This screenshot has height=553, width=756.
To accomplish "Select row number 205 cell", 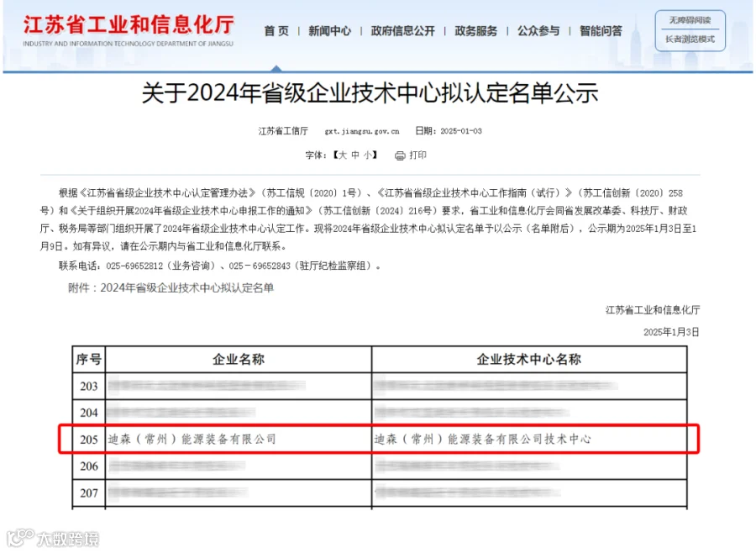I will pyautogui.click(x=89, y=440).
